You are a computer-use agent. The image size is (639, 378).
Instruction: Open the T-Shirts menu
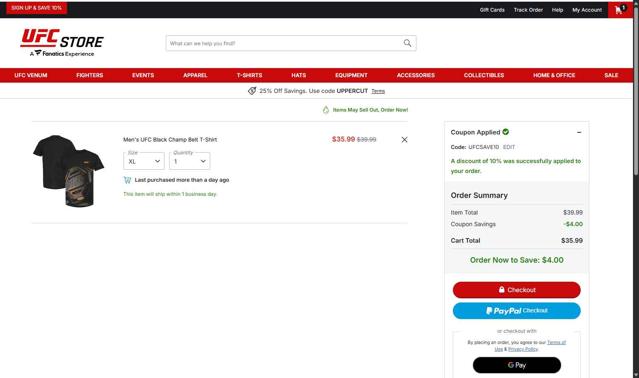click(x=249, y=75)
